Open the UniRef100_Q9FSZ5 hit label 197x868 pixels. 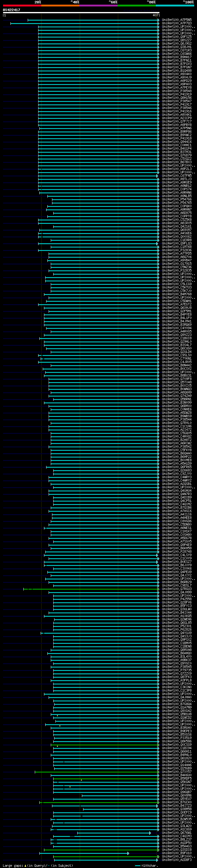177,37
